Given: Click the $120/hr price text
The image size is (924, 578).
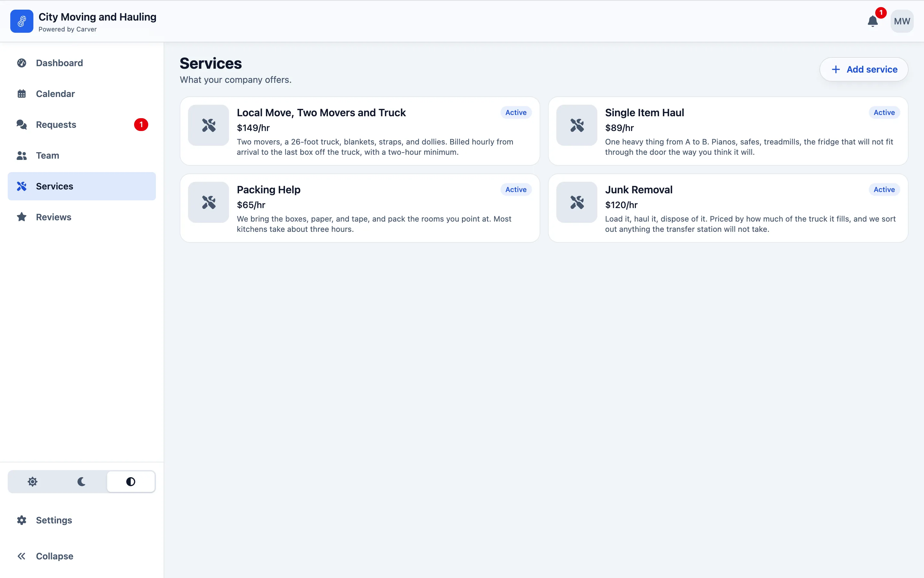Looking at the screenshot, I should tap(621, 205).
